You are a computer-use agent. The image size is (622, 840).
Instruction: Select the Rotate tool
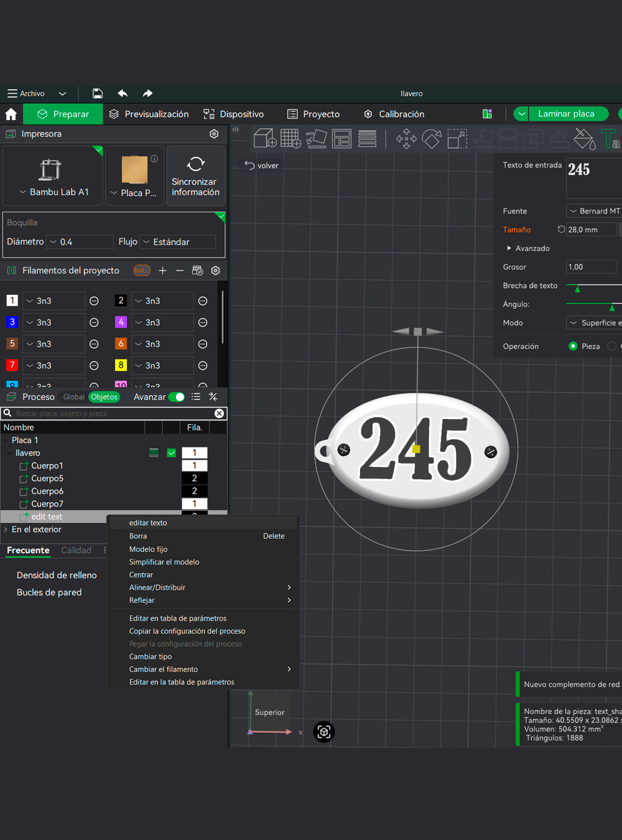[x=432, y=138]
